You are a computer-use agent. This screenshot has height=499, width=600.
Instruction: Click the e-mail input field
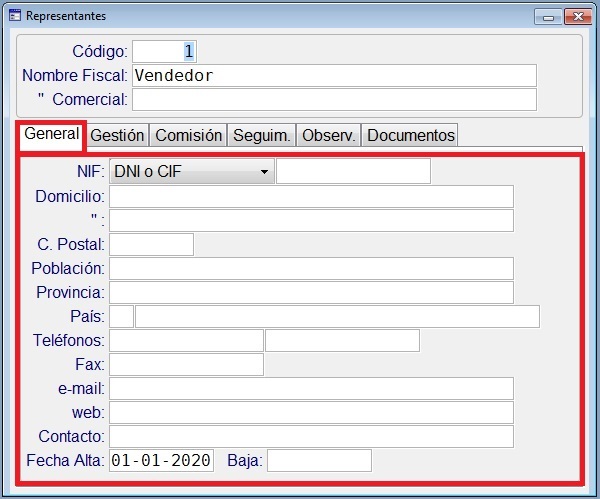pyautogui.click(x=311, y=388)
